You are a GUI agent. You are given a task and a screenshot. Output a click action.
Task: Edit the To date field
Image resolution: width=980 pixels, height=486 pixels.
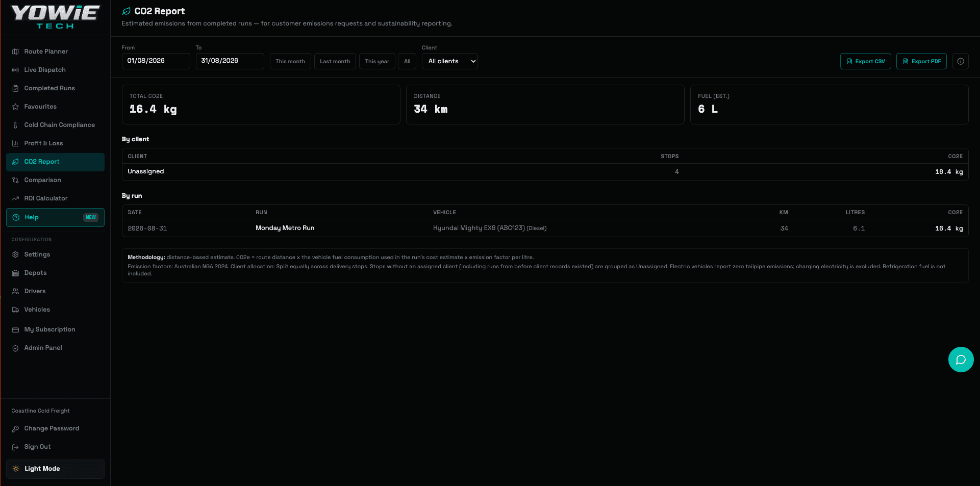click(x=230, y=61)
